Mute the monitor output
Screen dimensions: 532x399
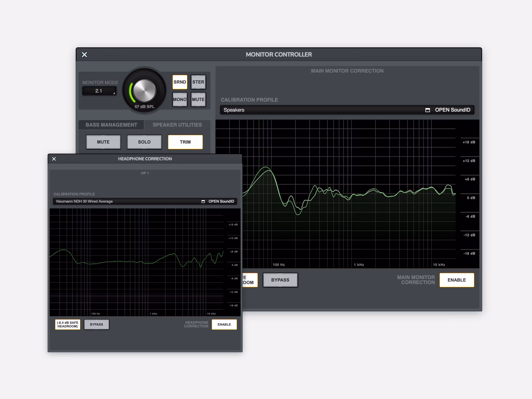[198, 99]
